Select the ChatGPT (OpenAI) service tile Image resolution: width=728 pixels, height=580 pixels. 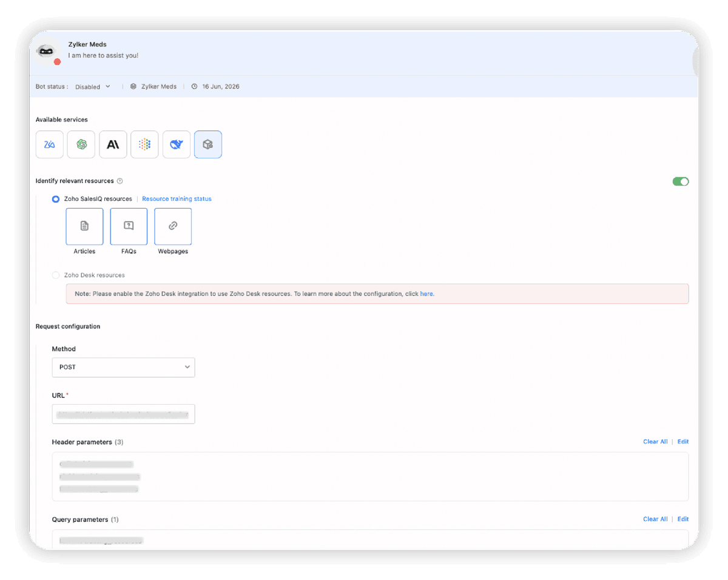point(81,144)
